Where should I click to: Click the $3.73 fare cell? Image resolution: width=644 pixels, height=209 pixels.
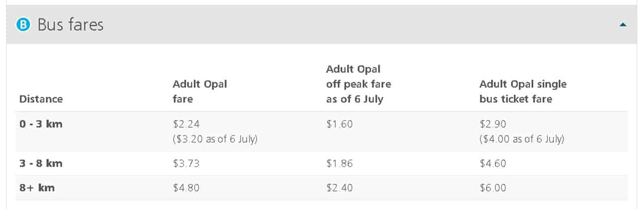(186, 163)
